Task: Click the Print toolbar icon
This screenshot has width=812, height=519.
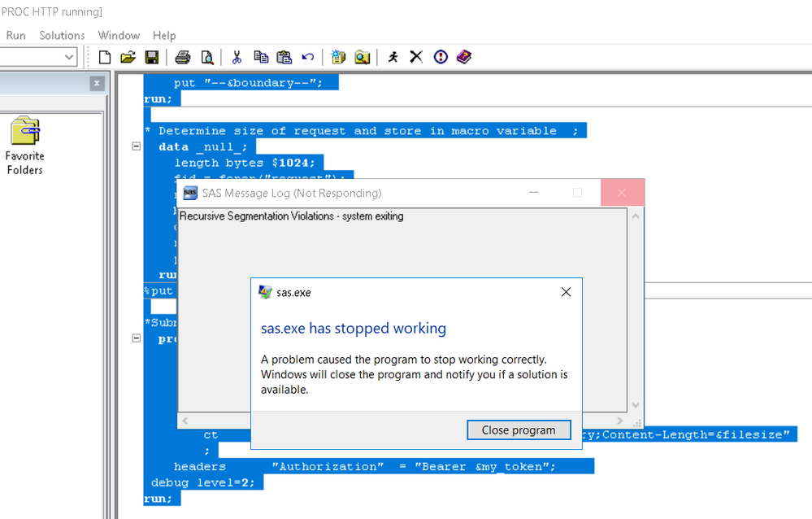Action: pyautogui.click(x=183, y=57)
